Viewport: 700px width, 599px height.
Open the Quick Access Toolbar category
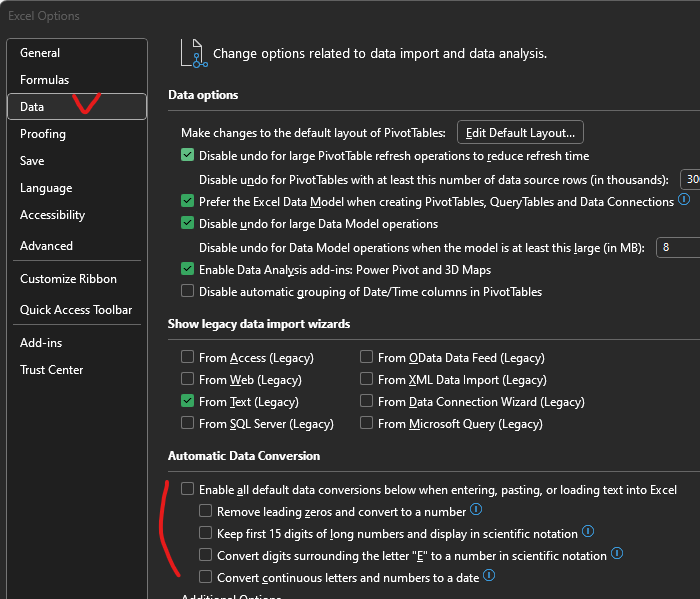77,310
